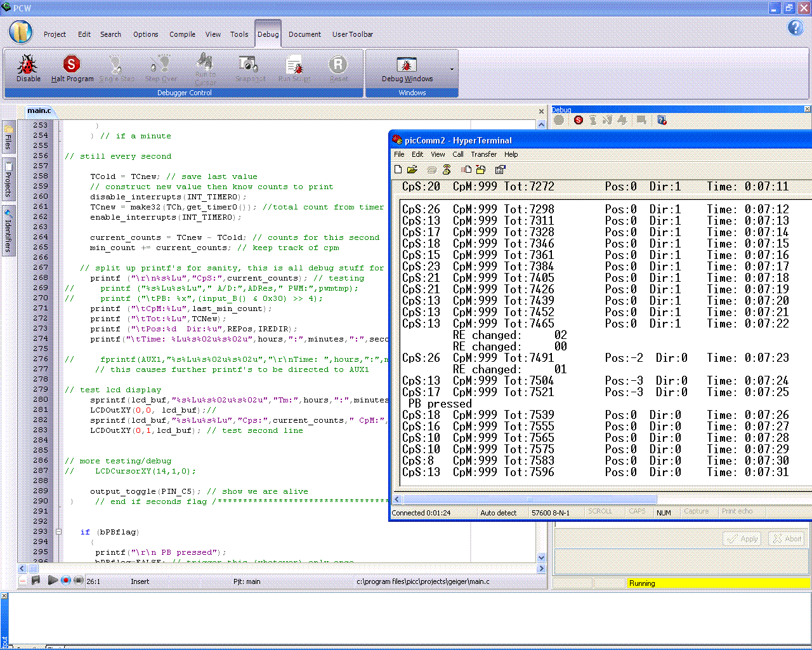
Task: Click the PCW help question mark button
Action: click(x=796, y=27)
